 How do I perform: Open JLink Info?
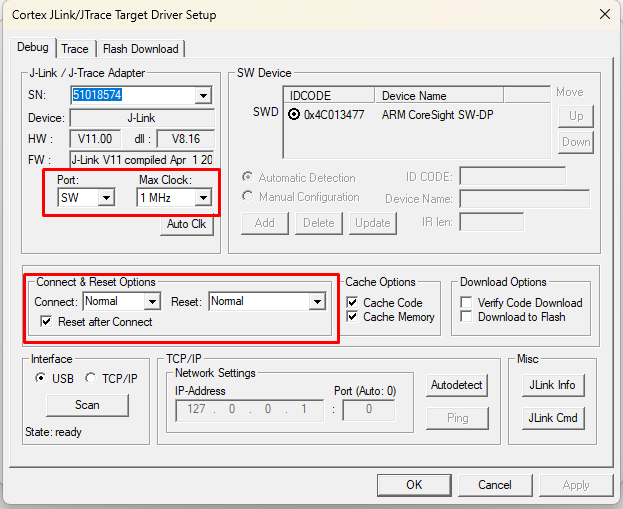point(553,385)
